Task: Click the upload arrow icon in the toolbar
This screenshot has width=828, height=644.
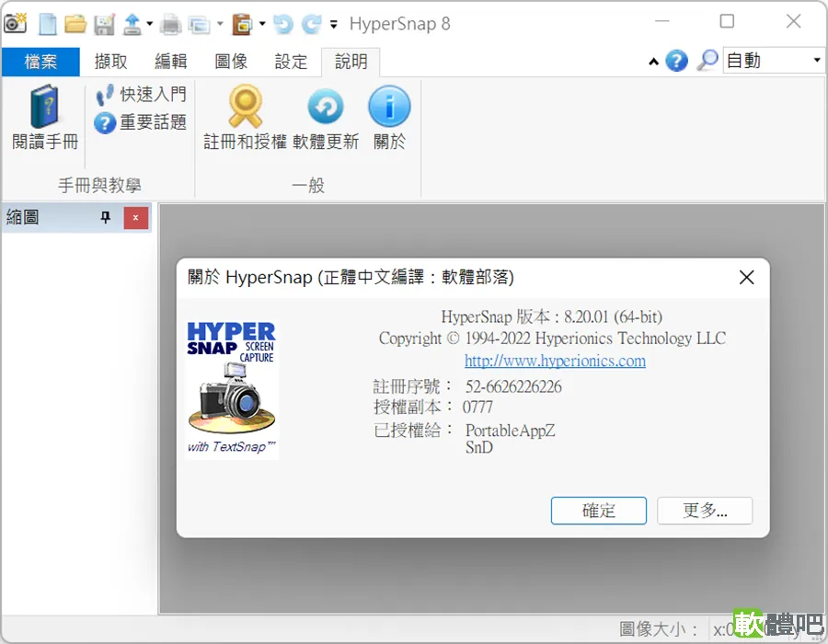Action: click(x=132, y=24)
